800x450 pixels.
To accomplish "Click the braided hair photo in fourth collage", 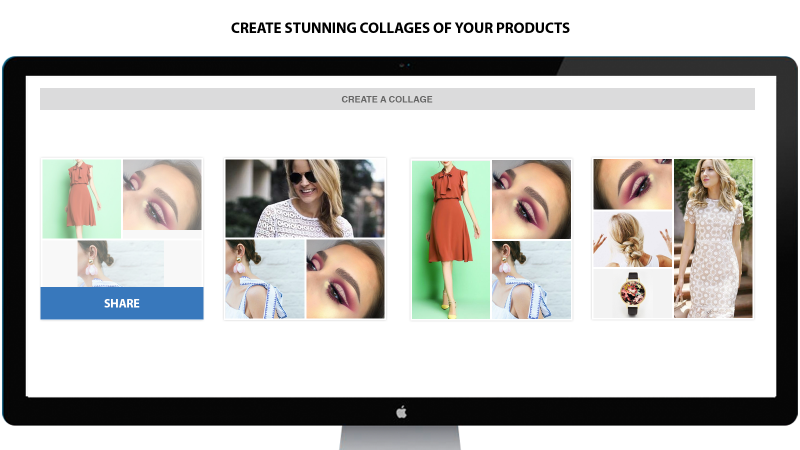I will pyautogui.click(x=633, y=239).
